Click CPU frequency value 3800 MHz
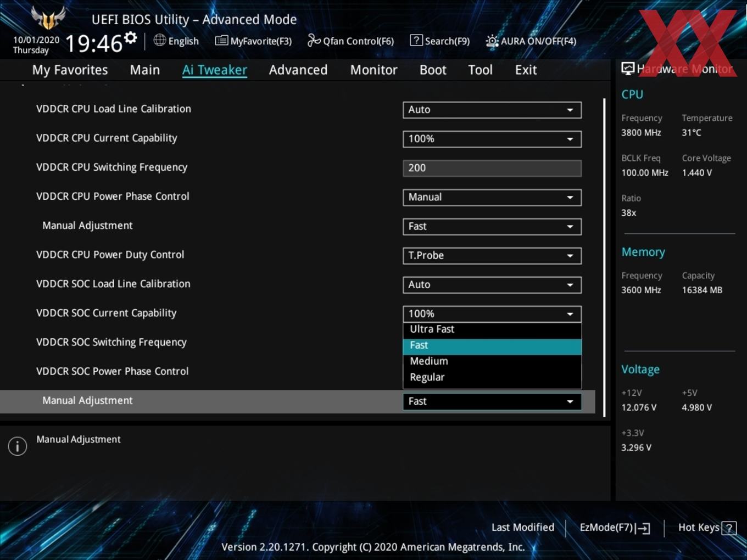 coord(641,132)
